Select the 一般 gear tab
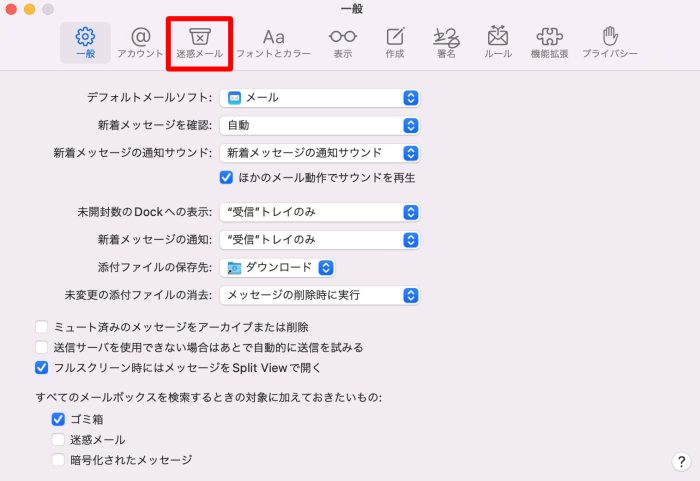 click(x=86, y=42)
